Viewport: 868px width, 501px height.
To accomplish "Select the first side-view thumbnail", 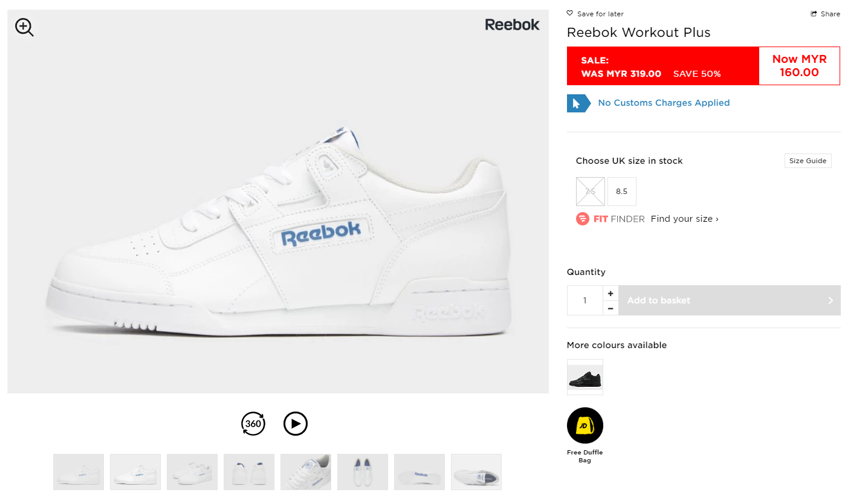I will (79, 472).
